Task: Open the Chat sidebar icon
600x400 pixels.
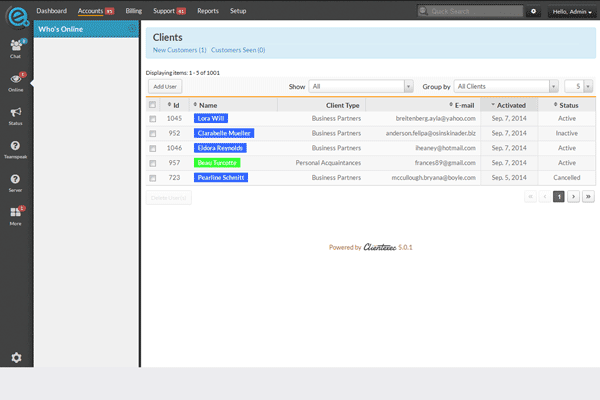Action: tap(15, 47)
